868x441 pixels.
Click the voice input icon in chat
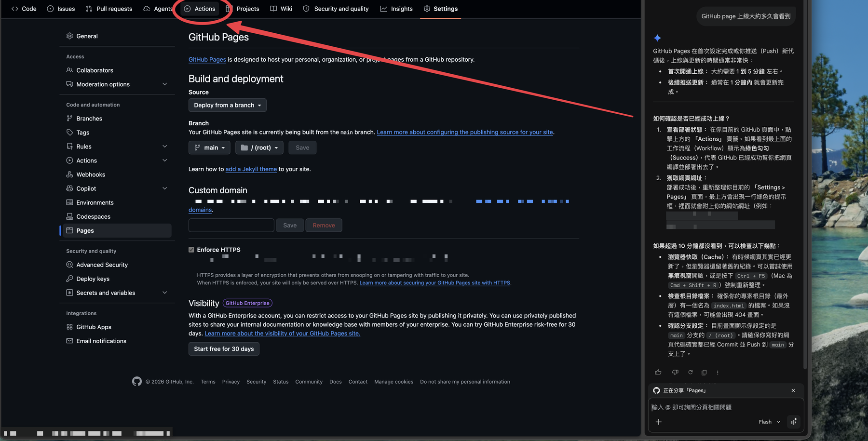(794, 422)
